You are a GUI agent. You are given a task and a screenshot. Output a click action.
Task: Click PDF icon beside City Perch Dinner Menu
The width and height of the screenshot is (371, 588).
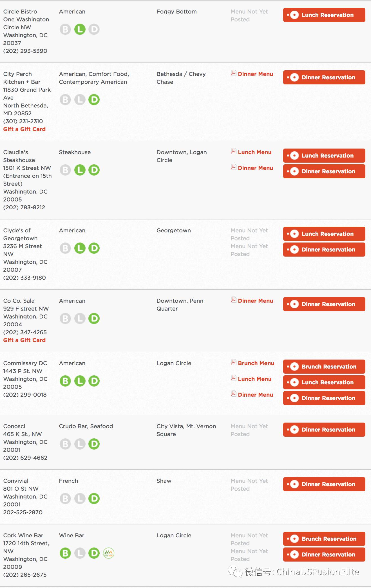[x=233, y=73]
